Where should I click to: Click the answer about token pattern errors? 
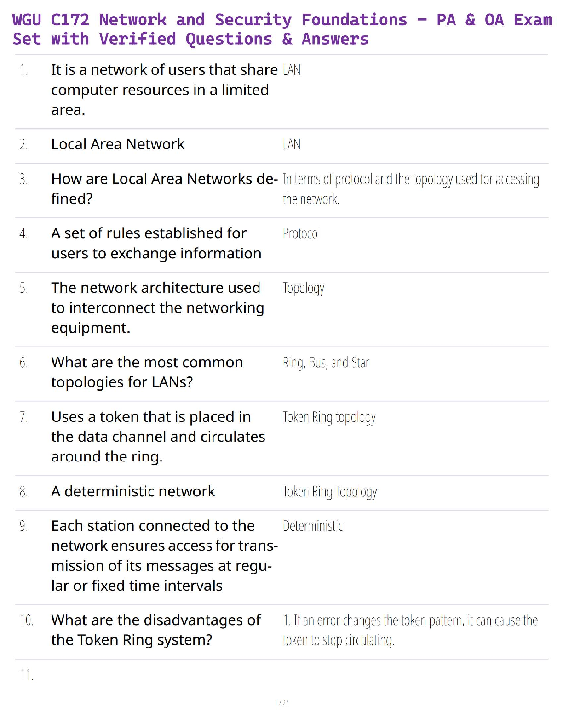[x=410, y=630]
